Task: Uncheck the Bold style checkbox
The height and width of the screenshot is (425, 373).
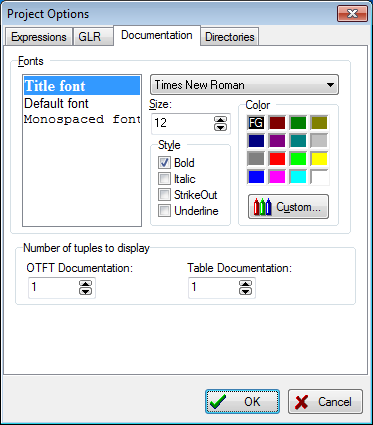Action: (x=164, y=163)
